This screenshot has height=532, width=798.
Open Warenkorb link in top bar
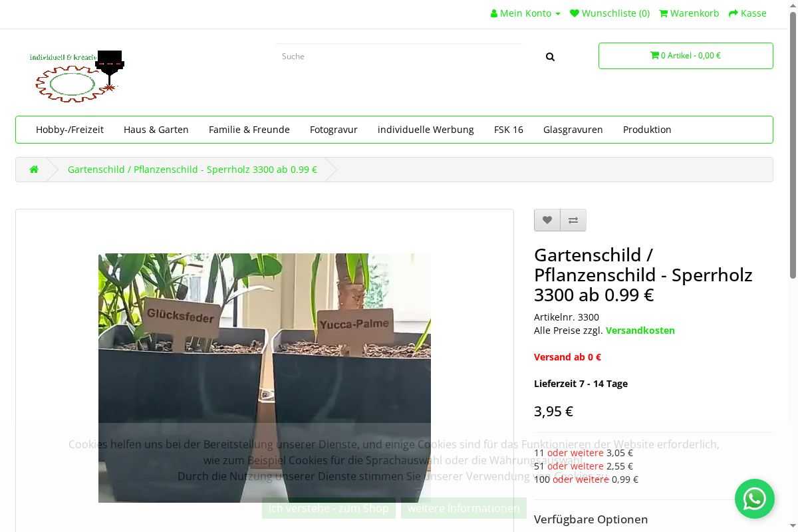689,13
